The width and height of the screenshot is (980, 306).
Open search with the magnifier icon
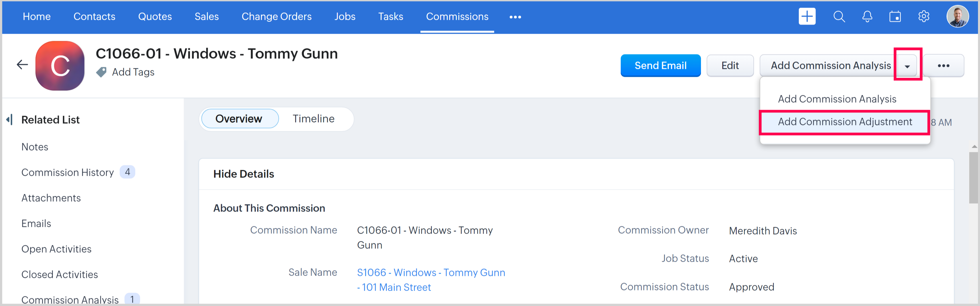(x=839, y=16)
